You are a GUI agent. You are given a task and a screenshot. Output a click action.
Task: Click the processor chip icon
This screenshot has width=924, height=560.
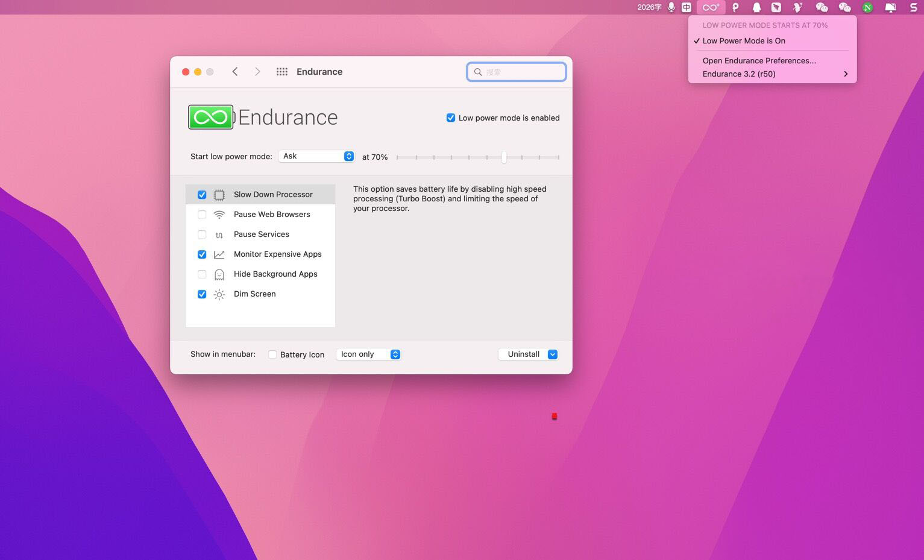point(219,195)
